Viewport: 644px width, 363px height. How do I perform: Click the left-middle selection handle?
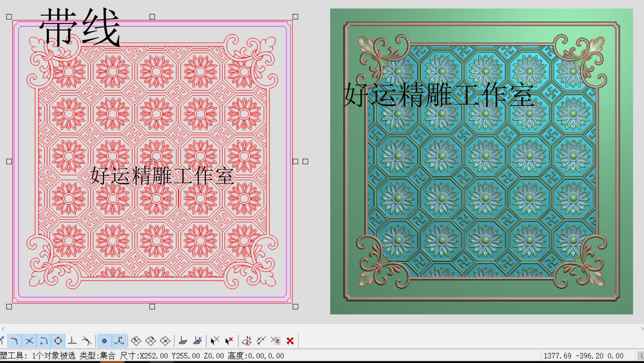pos(9,161)
